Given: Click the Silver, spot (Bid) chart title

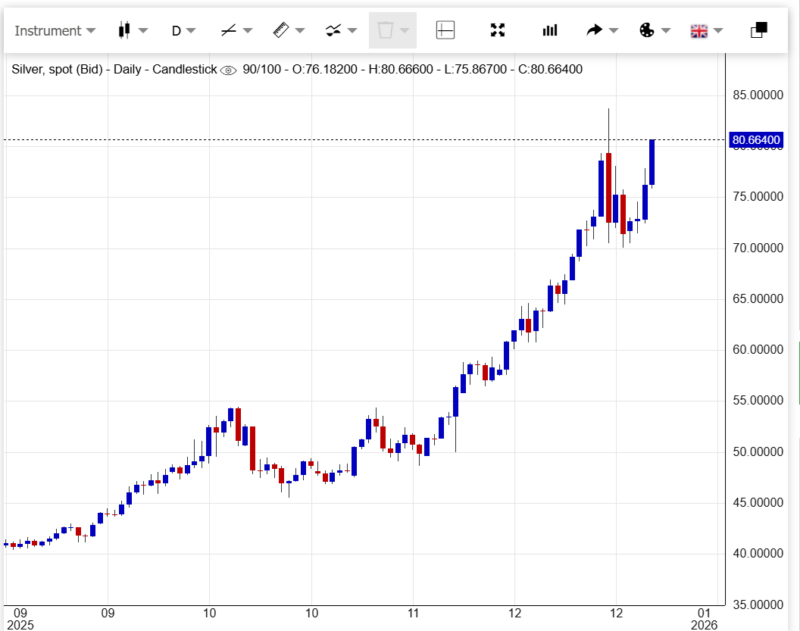Looking at the screenshot, I should [x=60, y=69].
